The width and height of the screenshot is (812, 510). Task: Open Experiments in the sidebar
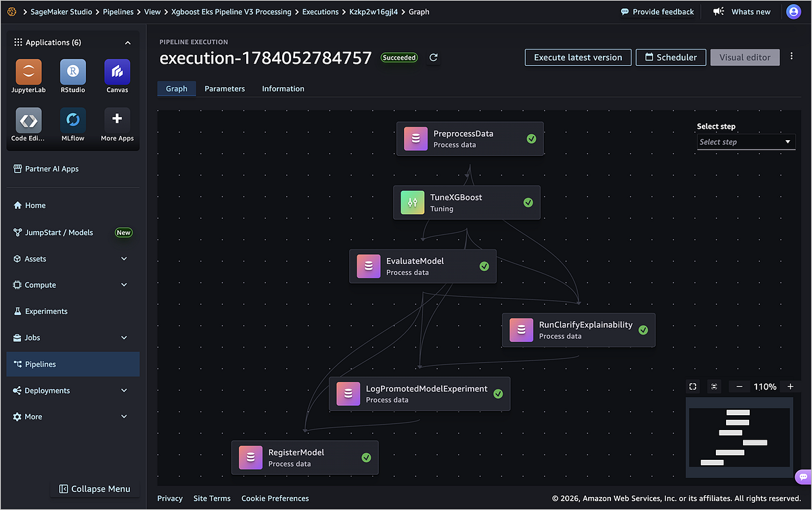[x=73, y=312]
